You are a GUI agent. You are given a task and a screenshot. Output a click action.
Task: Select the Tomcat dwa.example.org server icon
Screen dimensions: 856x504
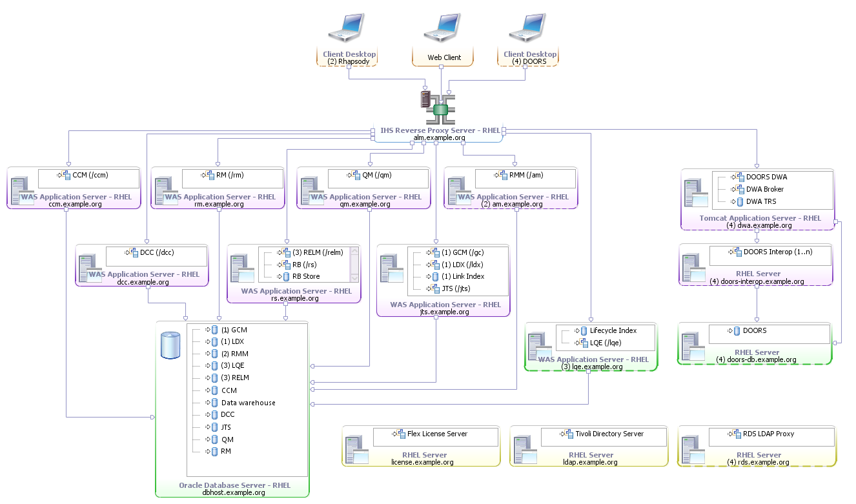tap(696, 193)
